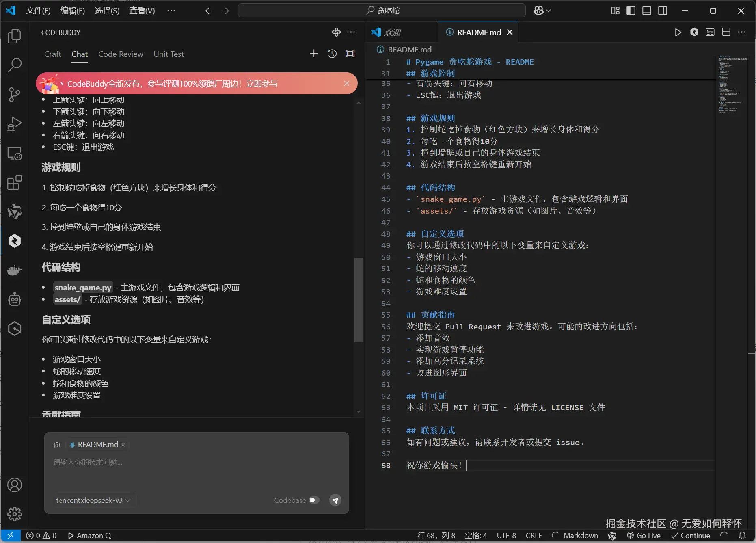Viewport: 756px width, 543px height.
Task: Open Markdown preview to the side
Action: [710, 32]
